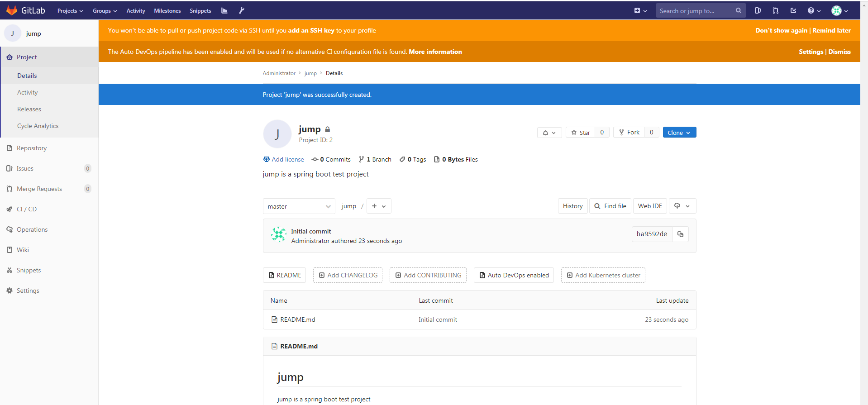Open the instance statistics chart icon

pos(224,10)
